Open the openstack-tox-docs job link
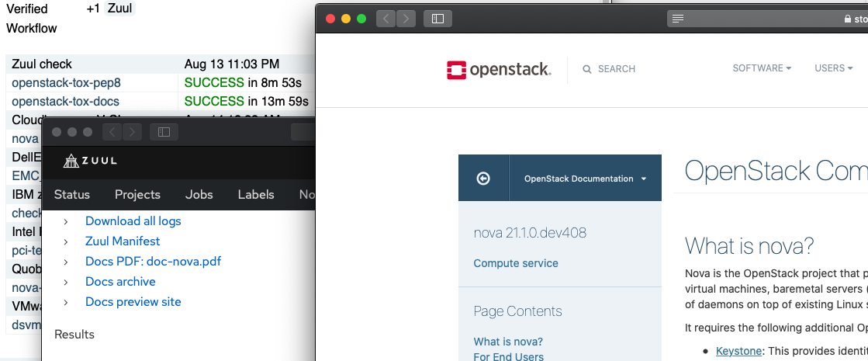This screenshot has height=361, width=868. pyautogui.click(x=65, y=102)
